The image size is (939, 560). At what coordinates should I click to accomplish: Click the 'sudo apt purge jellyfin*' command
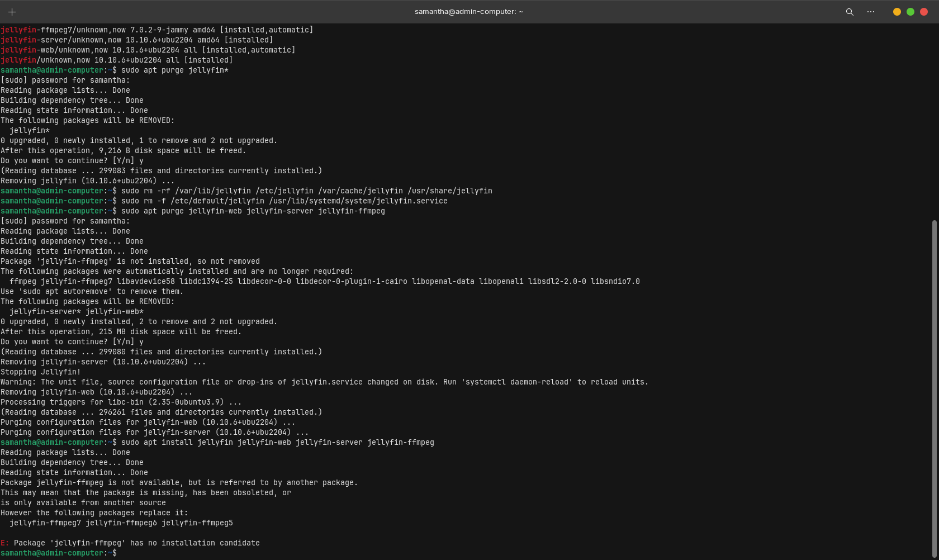(x=174, y=70)
